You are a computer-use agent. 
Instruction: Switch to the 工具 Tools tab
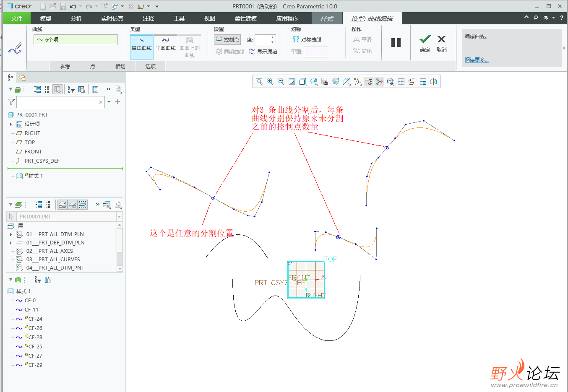179,18
